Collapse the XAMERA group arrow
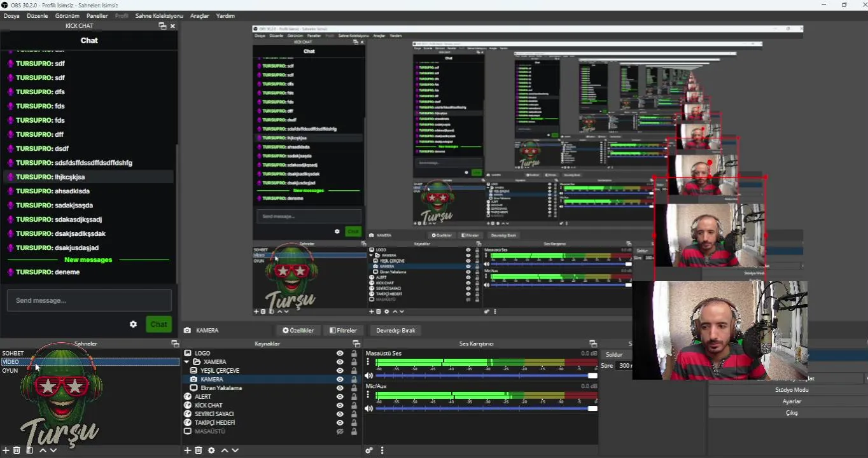Image resolution: width=868 pixels, height=458 pixels. [188, 362]
